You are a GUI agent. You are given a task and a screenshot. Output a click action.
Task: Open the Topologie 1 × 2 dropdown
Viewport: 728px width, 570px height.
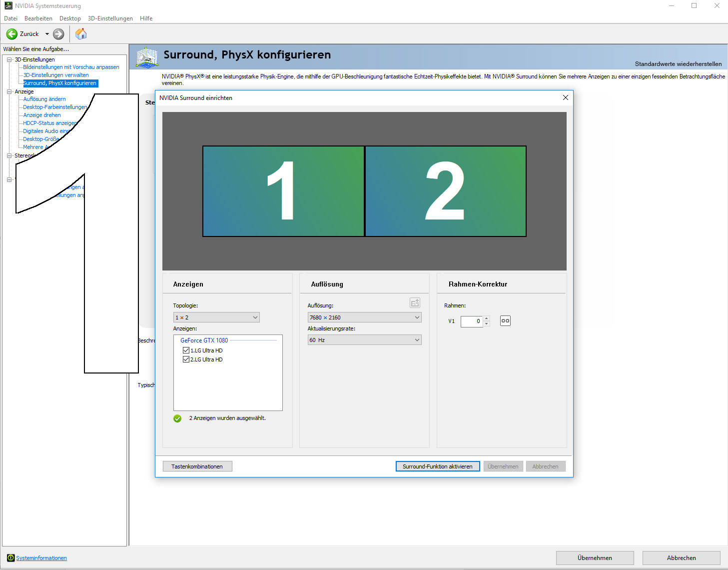click(x=216, y=317)
